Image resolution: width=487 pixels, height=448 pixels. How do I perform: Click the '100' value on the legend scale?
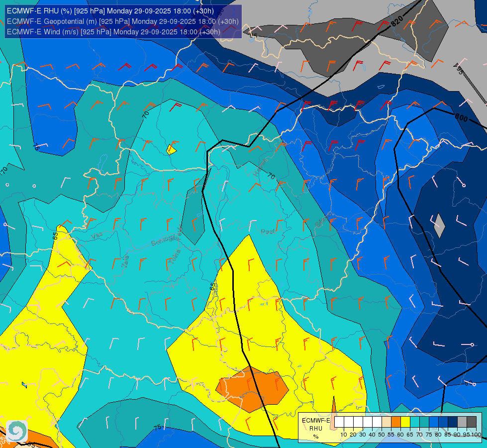coord(476,435)
